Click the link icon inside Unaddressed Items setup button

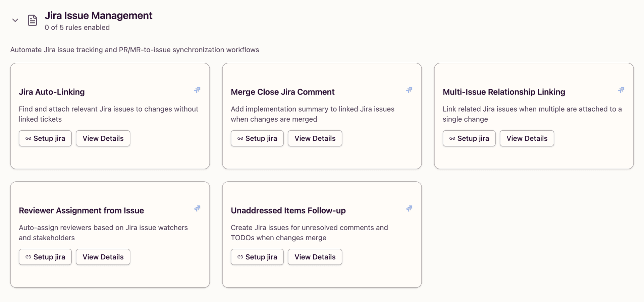(240, 257)
